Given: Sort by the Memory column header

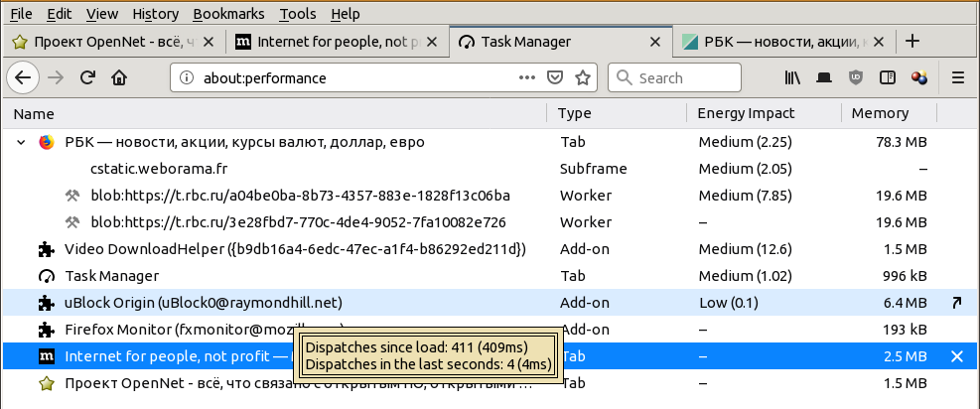Looking at the screenshot, I should coord(880,113).
